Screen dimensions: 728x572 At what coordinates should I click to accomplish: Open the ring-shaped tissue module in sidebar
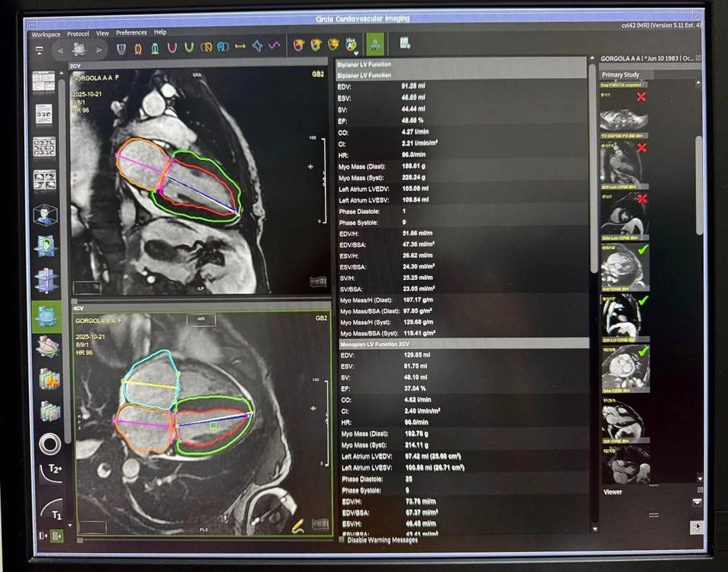[50, 442]
